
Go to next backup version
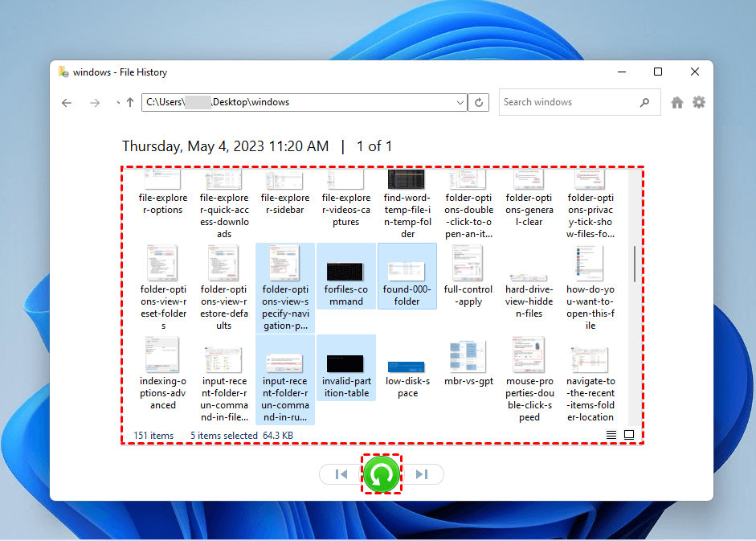422,474
